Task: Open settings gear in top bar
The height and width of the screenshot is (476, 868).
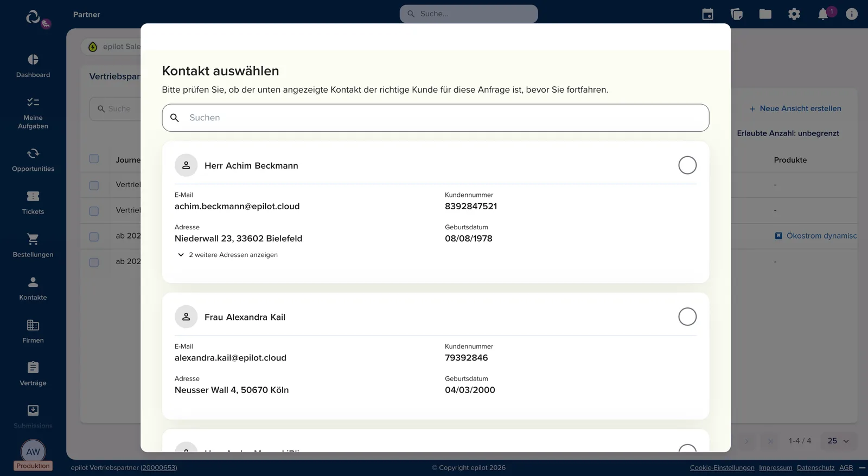Action: (794, 14)
